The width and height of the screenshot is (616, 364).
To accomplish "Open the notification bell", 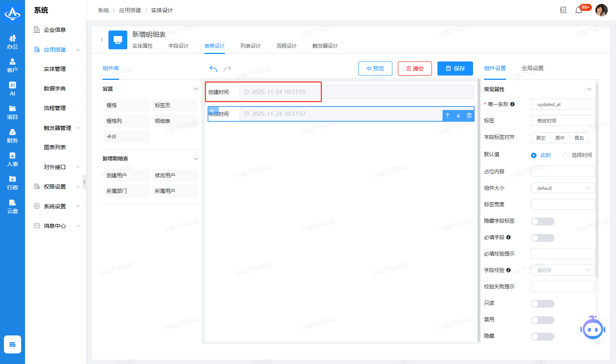I will [579, 10].
